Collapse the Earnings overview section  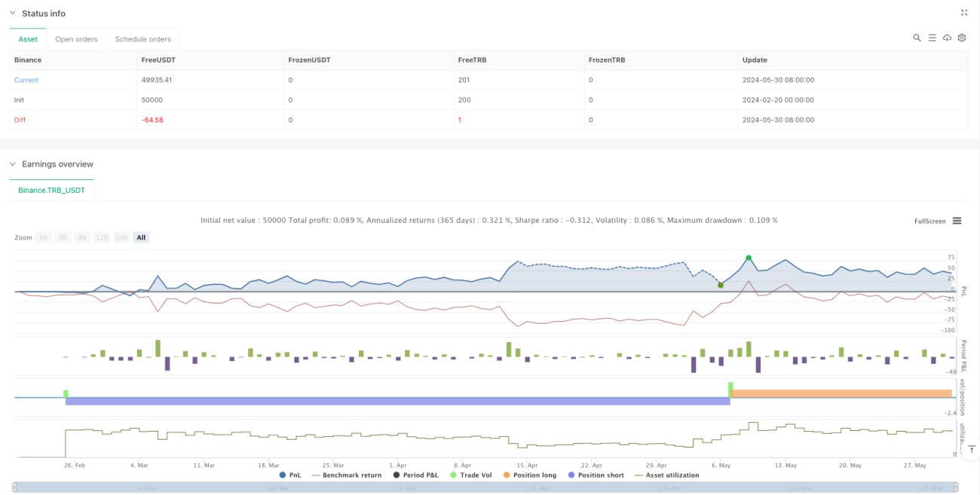13,164
